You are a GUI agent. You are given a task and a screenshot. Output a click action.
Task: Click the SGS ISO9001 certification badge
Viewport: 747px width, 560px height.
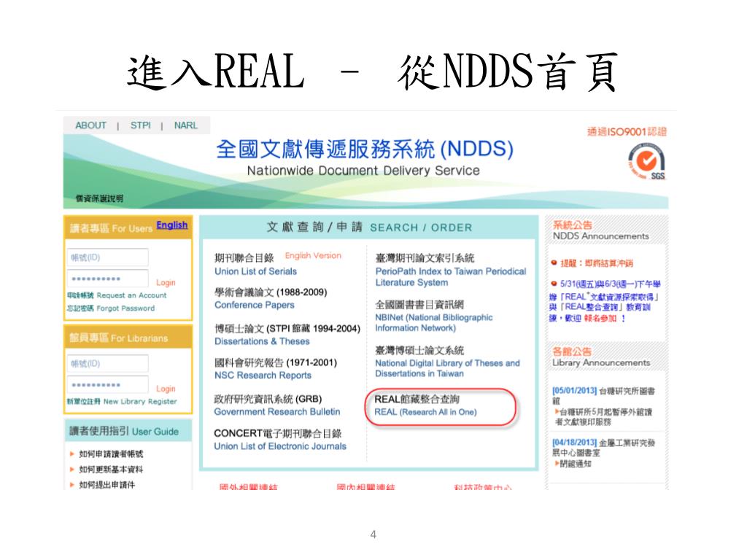pyautogui.click(x=646, y=163)
